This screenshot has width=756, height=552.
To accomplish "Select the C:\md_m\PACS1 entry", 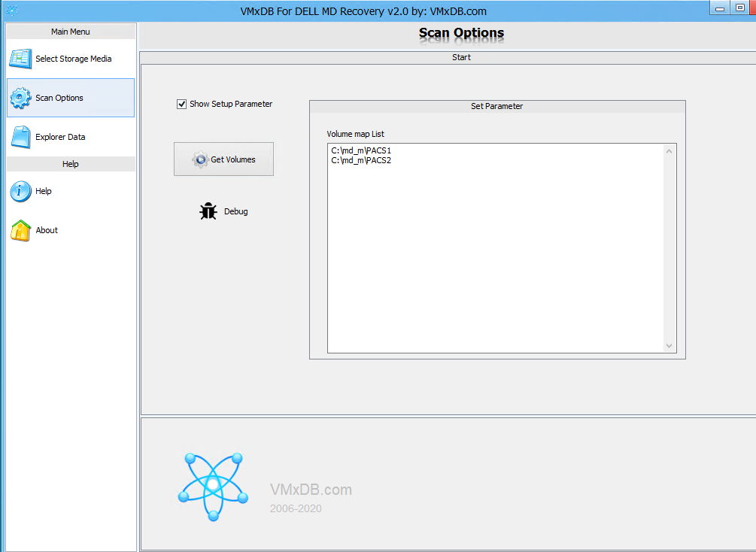I will point(361,151).
